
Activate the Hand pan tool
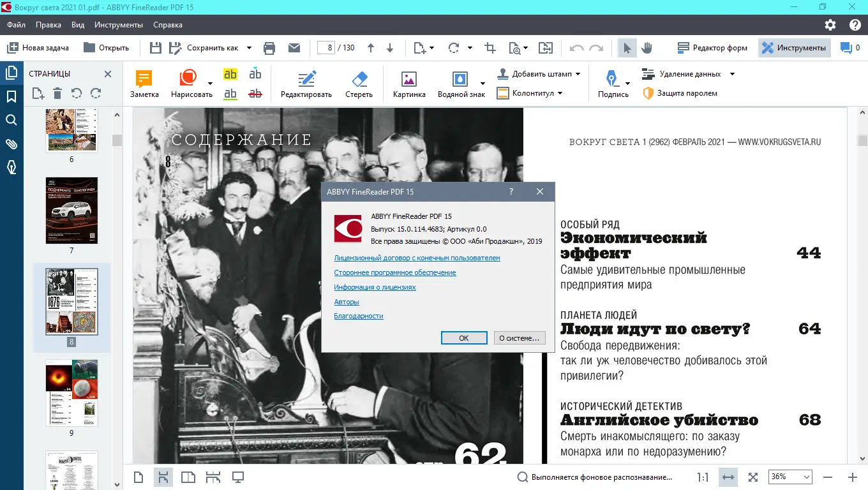pyautogui.click(x=647, y=48)
